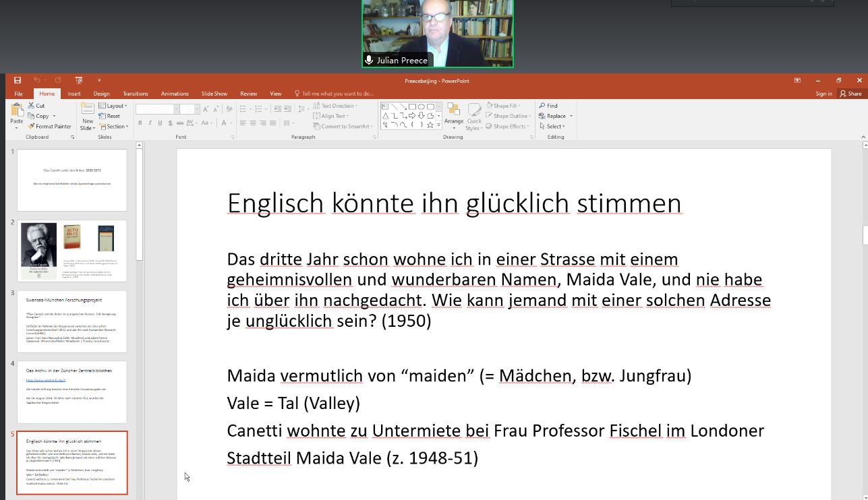Click the Share button

[x=850, y=94]
